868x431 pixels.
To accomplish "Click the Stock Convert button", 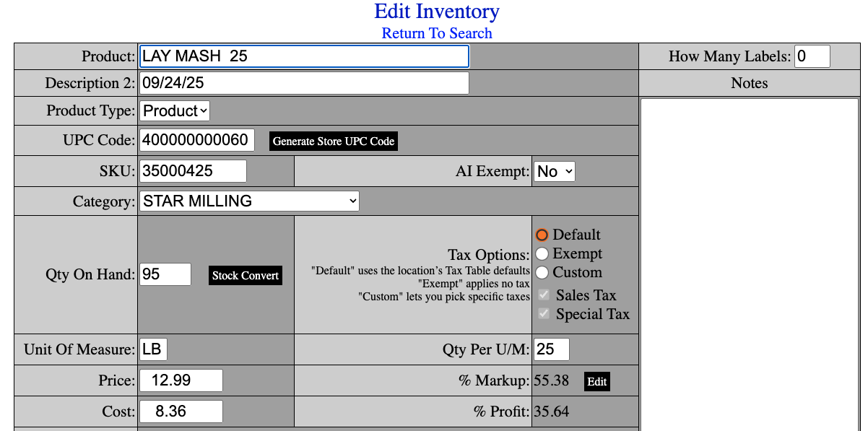I will pyautogui.click(x=245, y=275).
